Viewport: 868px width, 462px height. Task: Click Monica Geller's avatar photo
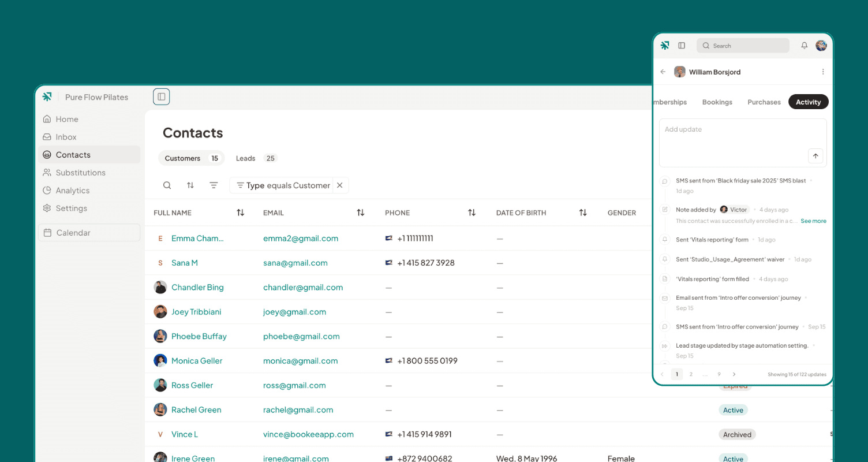pyautogui.click(x=160, y=361)
